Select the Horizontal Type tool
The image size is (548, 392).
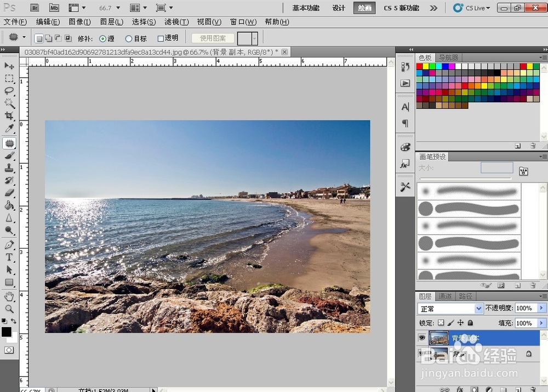[x=9, y=257]
